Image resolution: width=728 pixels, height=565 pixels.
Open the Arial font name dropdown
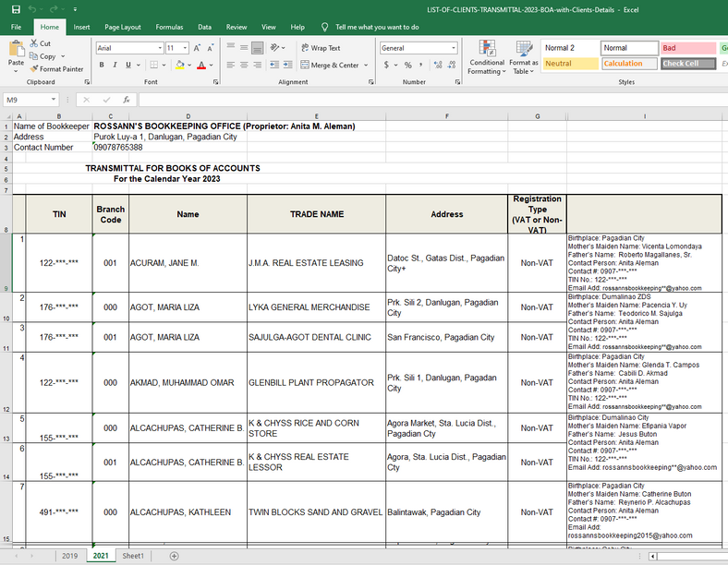[x=160, y=48]
